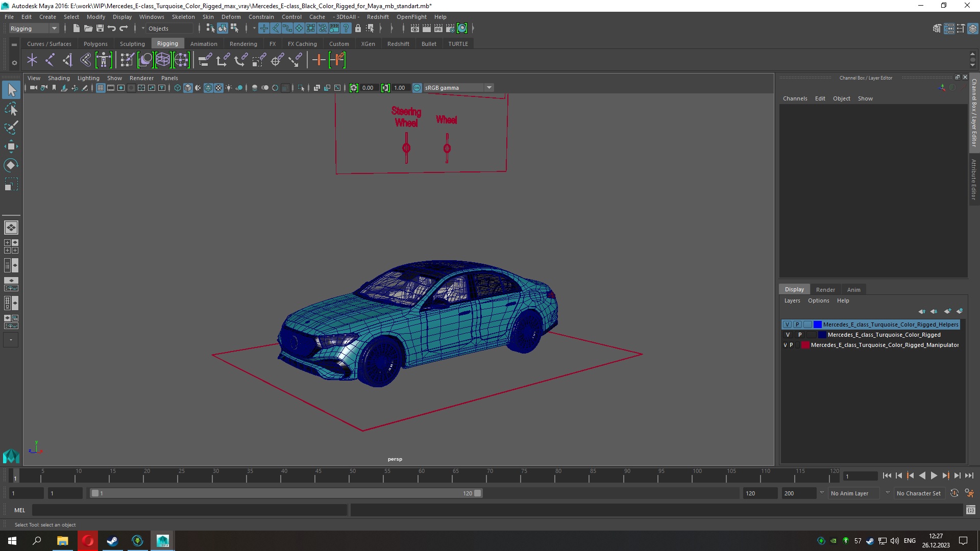Switch to the Anim layer tab
The image size is (980, 551).
click(853, 290)
